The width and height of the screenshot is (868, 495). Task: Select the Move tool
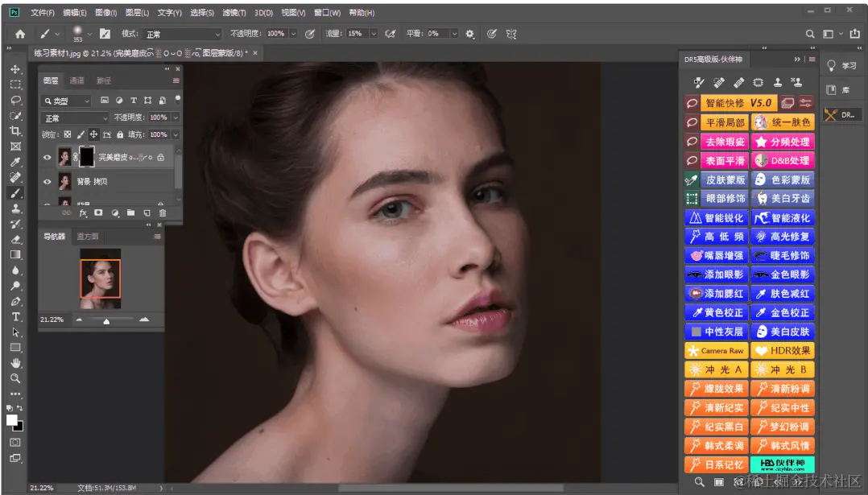15,69
